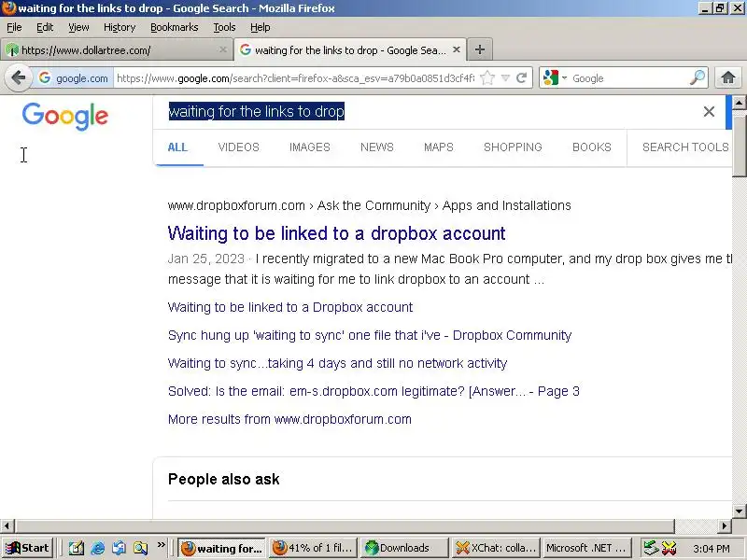747x560 pixels.
Task: Click the horizontal scrollbar right arrow
Action: pyautogui.click(x=725, y=525)
